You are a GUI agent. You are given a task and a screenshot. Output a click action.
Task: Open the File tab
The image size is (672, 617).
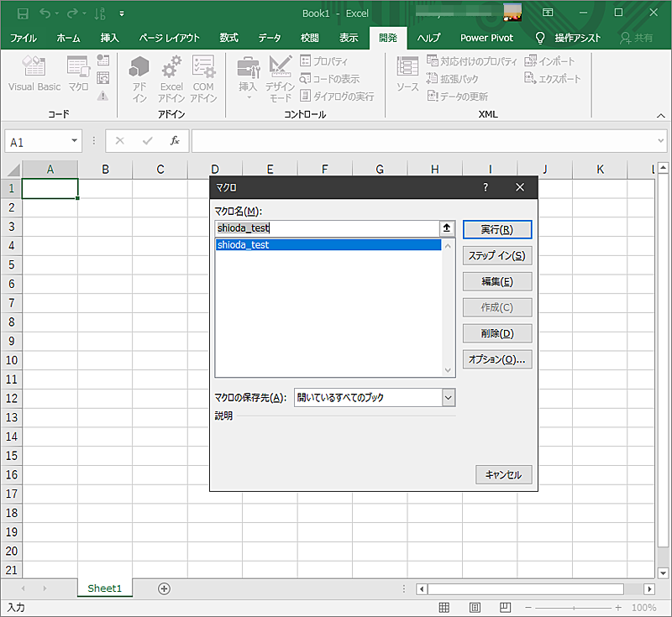tap(24, 38)
